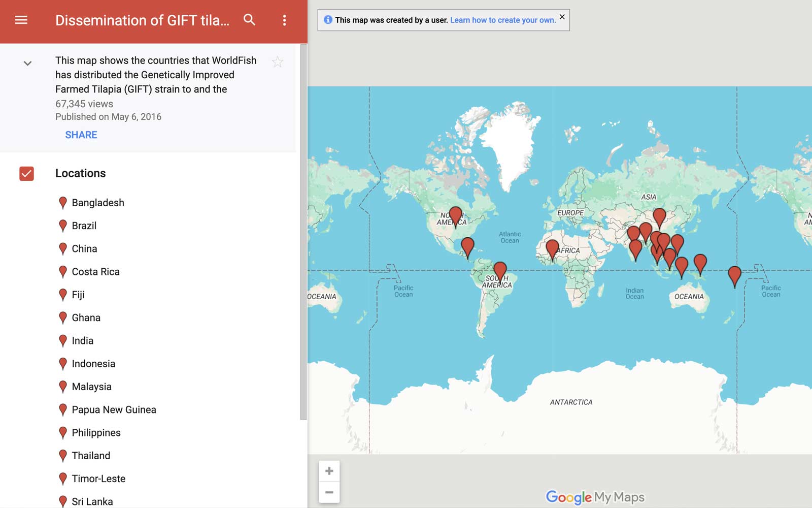Click the Google My Maps logo

coord(595,497)
